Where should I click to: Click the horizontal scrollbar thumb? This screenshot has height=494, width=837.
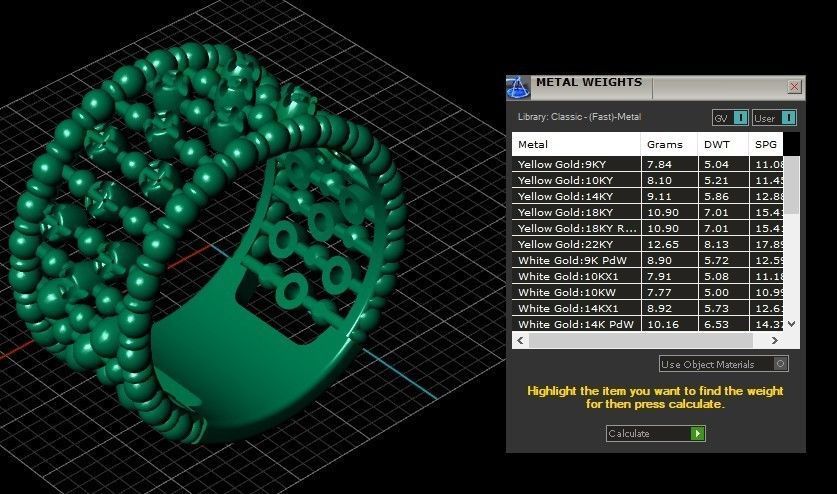tap(641, 340)
